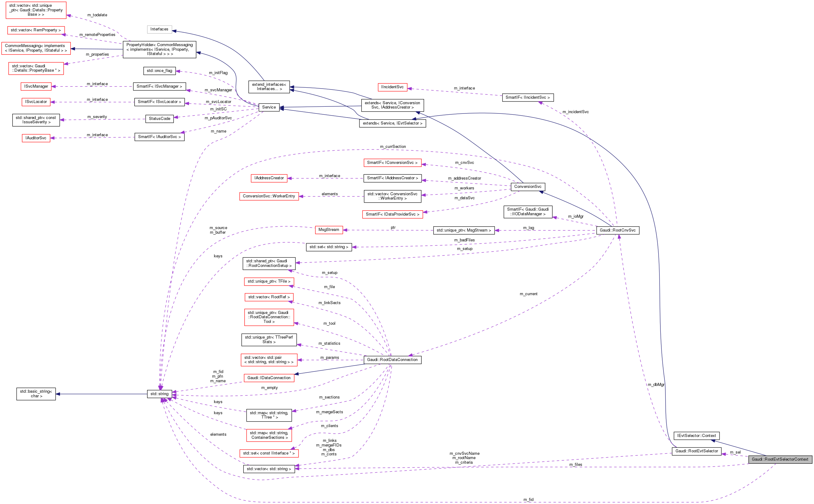Click the m_badFiles edge label
Screen dimensions: 814x504
pos(464,240)
